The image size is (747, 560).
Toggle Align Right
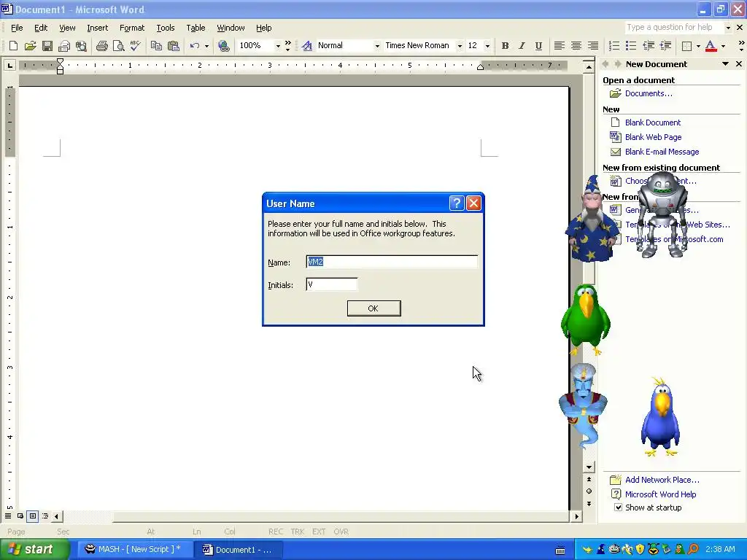coord(593,46)
